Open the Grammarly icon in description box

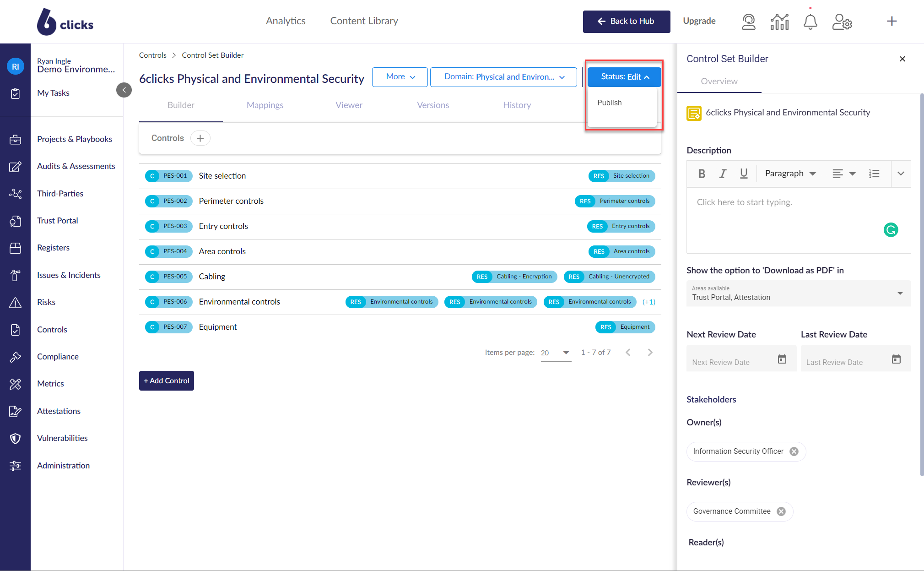(x=891, y=230)
